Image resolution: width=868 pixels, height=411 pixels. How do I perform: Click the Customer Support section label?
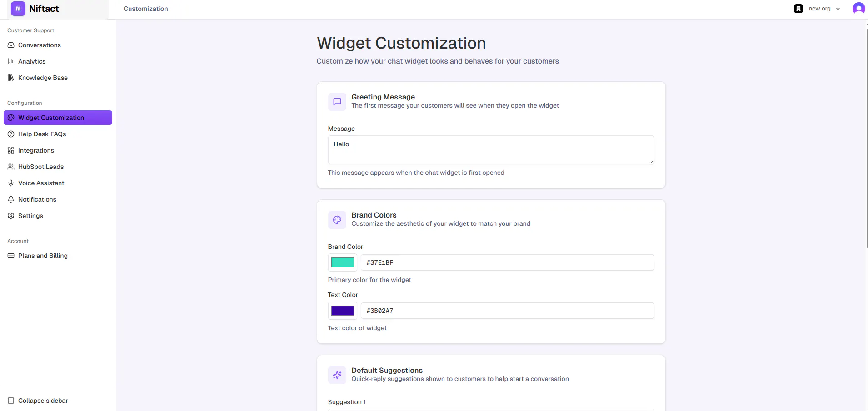pyautogui.click(x=30, y=30)
